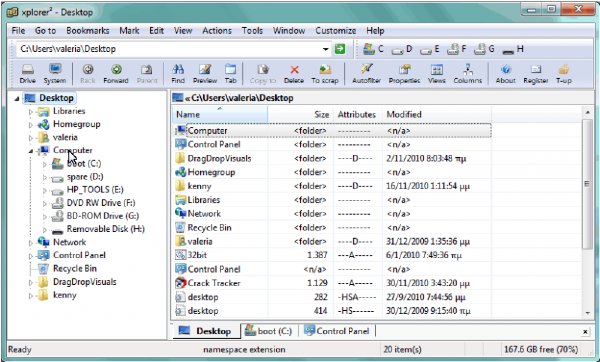Toggle the Preview pane icon
Image resolution: width=600 pixels, height=362 pixels.
coord(205,73)
